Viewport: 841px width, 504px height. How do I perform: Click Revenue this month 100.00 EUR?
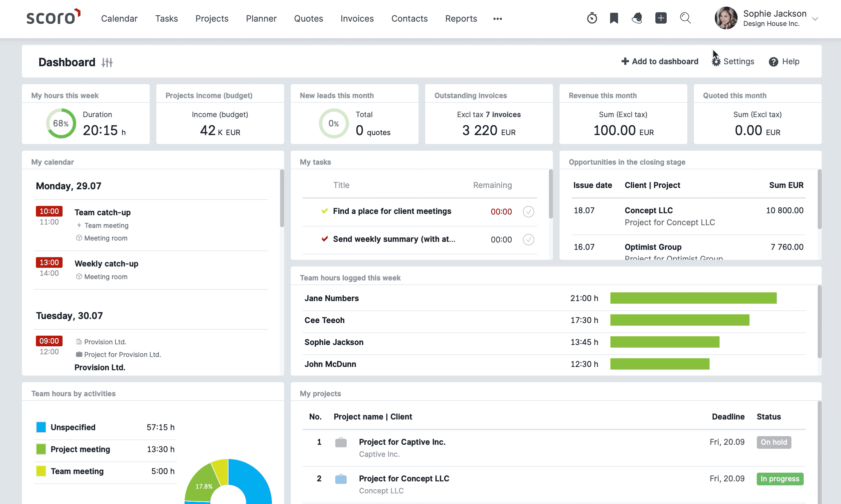coord(623,130)
